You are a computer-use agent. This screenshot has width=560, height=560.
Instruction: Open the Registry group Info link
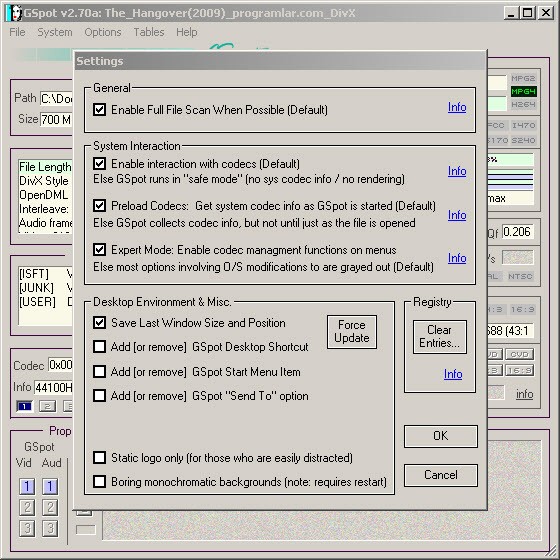(x=453, y=374)
